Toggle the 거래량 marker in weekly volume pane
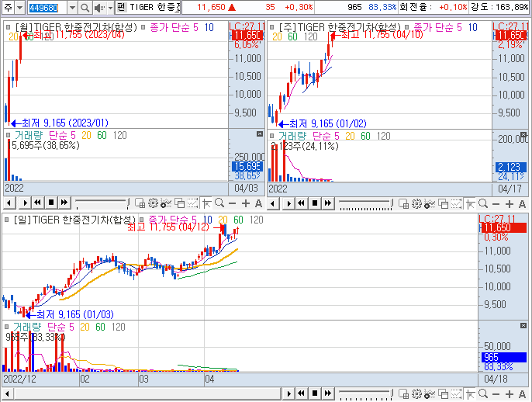The width and height of the screenshot is (532, 402). click(271, 136)
